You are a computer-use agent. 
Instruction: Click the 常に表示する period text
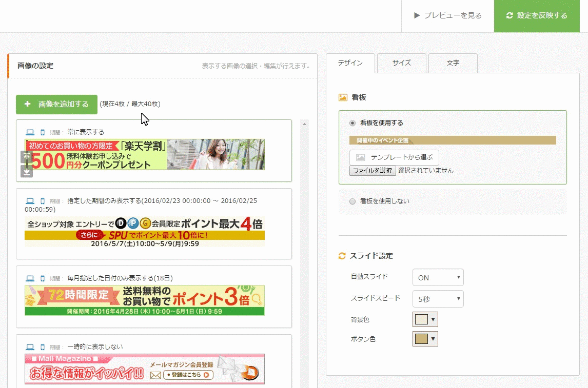click(86, 132)
